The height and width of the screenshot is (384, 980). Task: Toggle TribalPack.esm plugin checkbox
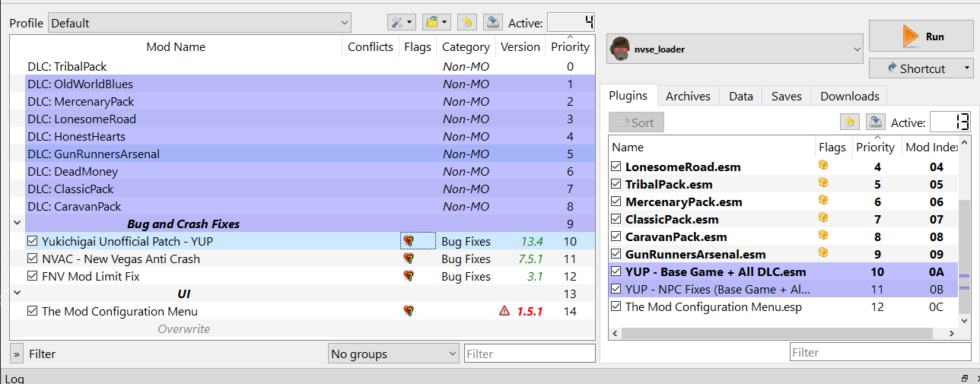[x=617, y=184]
